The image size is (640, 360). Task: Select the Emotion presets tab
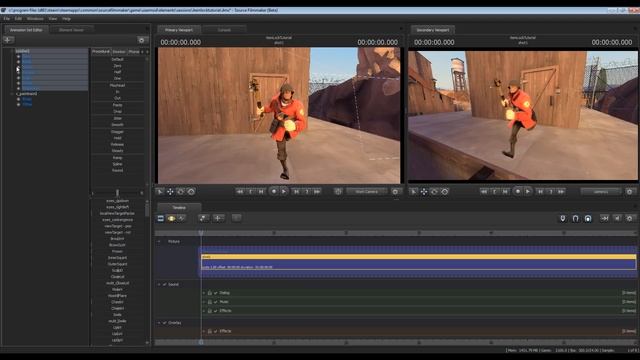pyautogui.click(x=119, y=52)
